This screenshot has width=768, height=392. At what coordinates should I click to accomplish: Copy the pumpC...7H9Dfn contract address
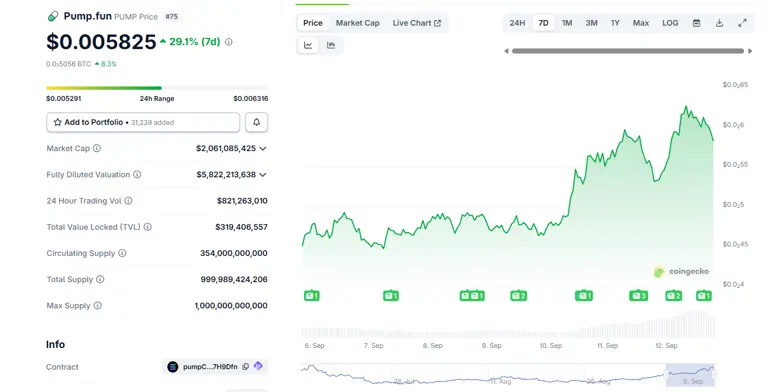(x=246, y=367)
